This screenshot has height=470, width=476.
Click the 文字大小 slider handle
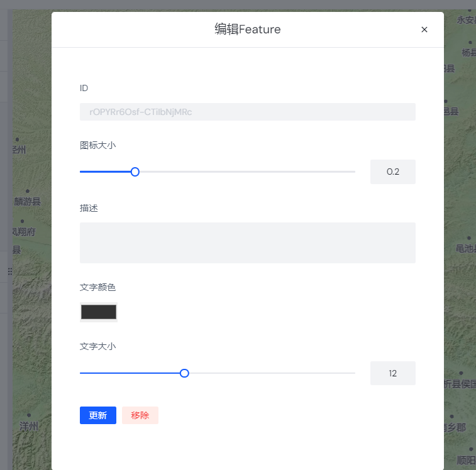tap(184, 373)
